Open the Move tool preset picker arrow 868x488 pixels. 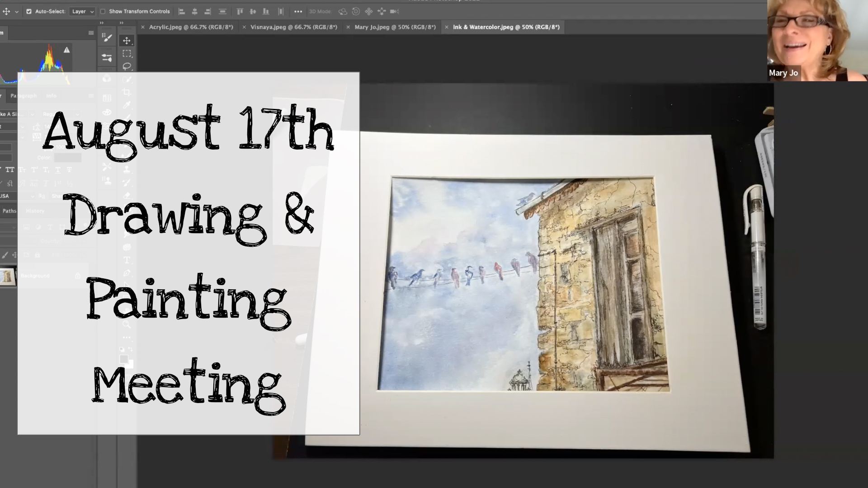click(17, 12)
